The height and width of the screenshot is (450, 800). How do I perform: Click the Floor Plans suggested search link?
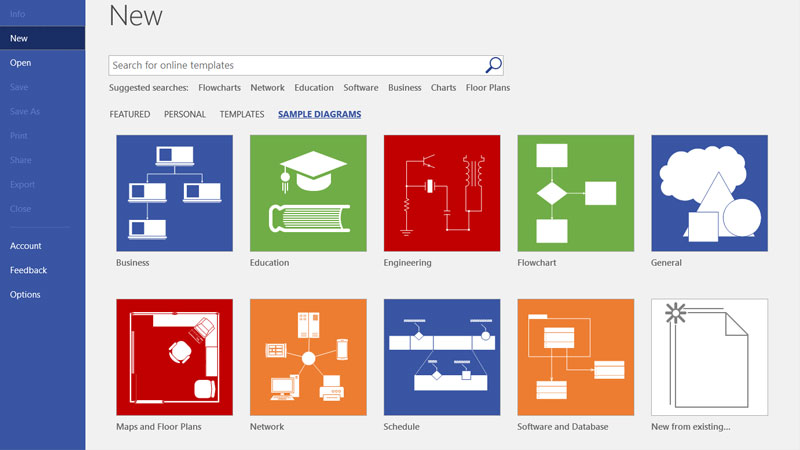pyautogui.click(x=488, y=88)
